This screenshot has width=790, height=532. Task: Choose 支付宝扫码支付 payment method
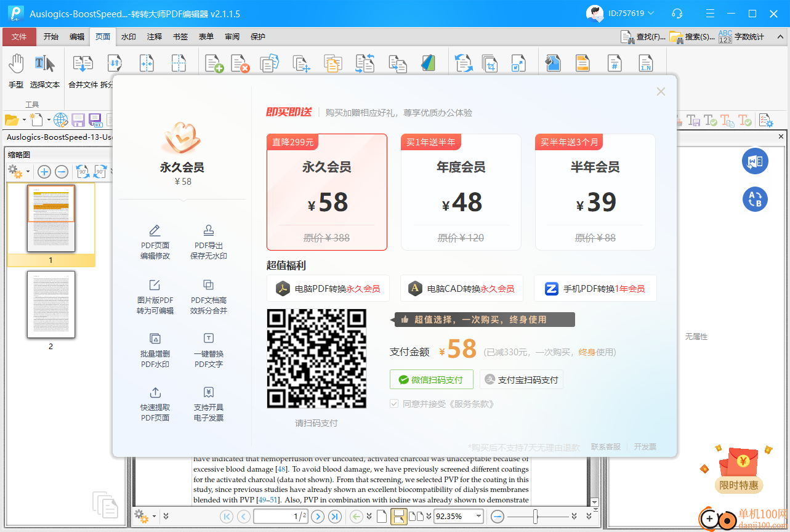[x=522, y=380]
